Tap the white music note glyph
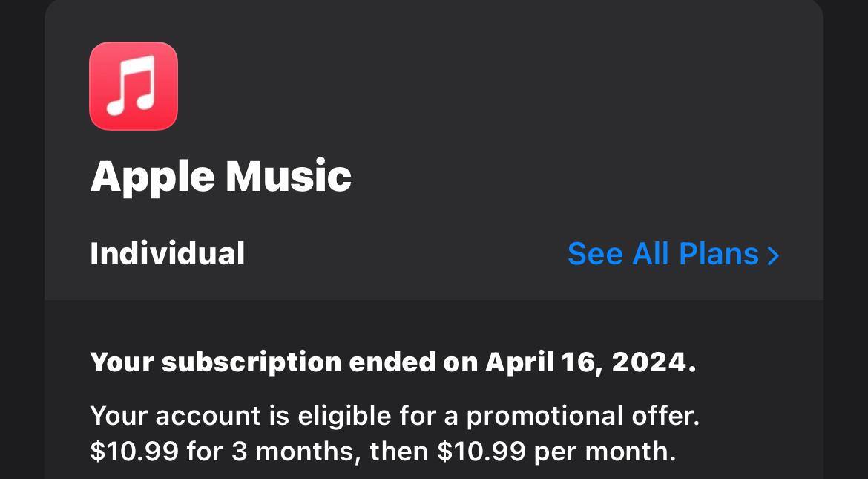The image size is (868, 479). click(x=131, y=85)
